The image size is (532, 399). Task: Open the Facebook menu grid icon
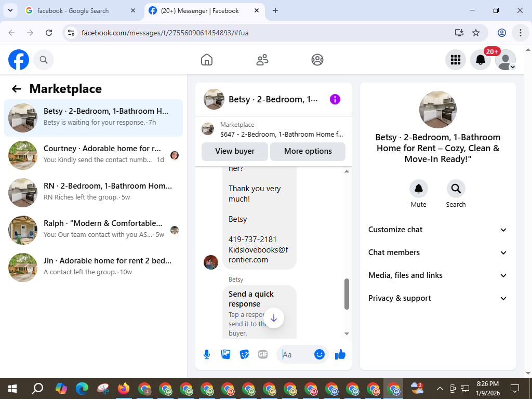[x=455, y=60]
